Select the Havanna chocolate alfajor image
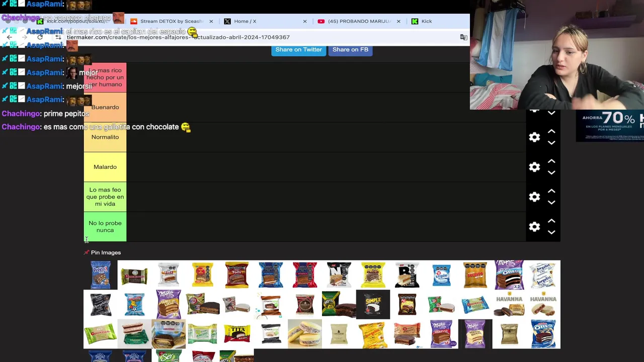The image size is (644, 362). (x=509, y=305)
